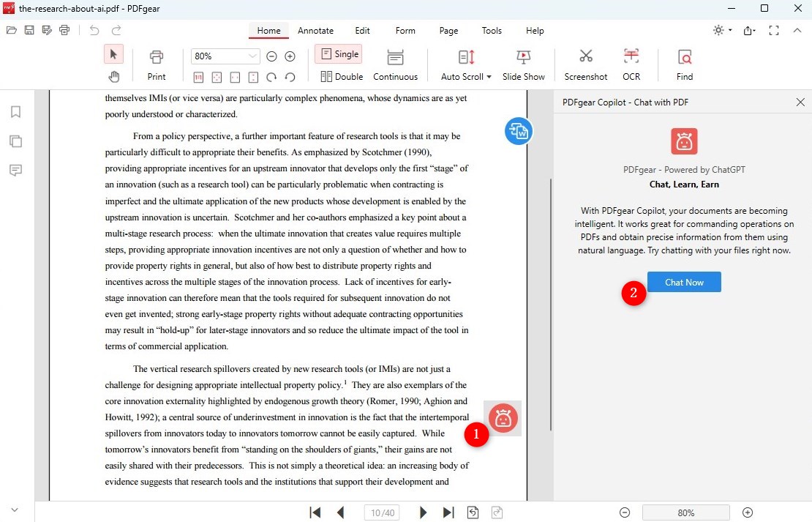Click the red Copilot robot floating button
812x522 pixels.
point(503,418)
